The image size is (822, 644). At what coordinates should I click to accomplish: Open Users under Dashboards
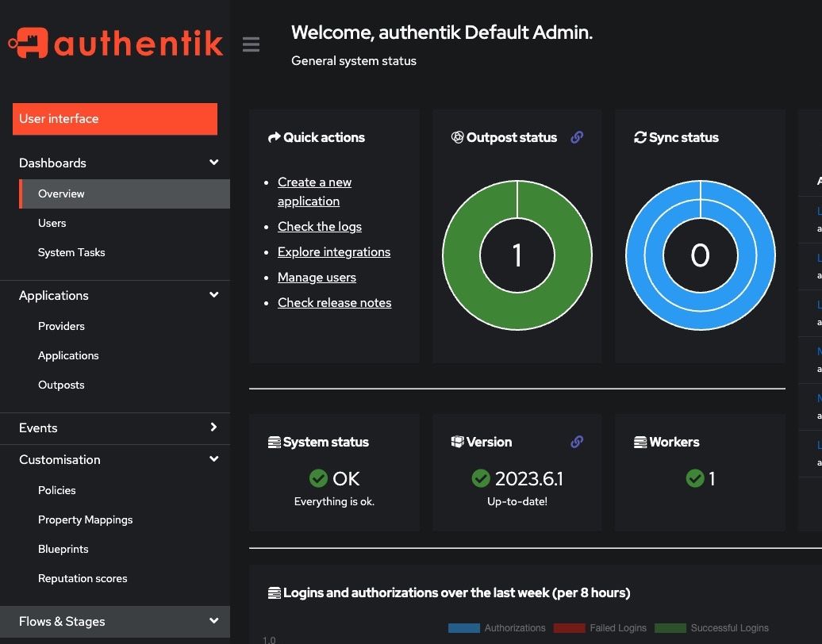pyautogui.click(x=52, y=223)
